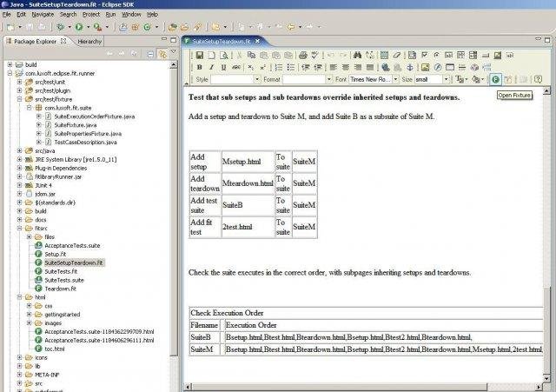Toggle Italic formatting in the editor
Screen dimensions: 556x392
tap(212, 68)
